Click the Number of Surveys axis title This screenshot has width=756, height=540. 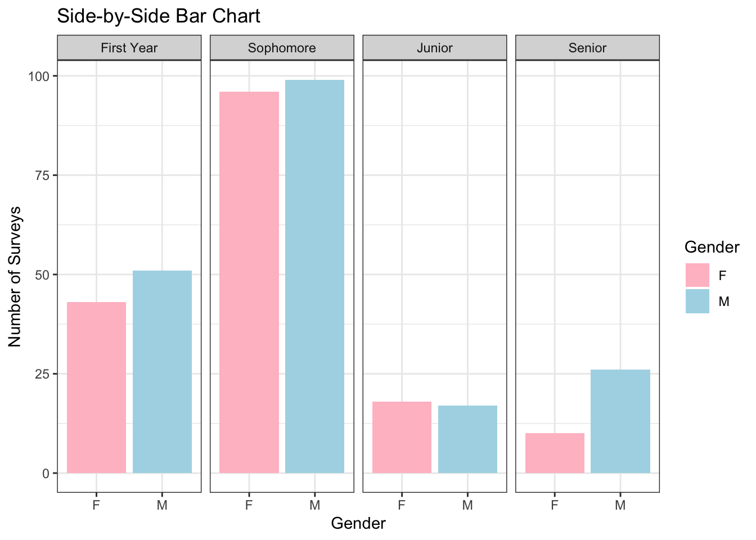tap(15, 276)
